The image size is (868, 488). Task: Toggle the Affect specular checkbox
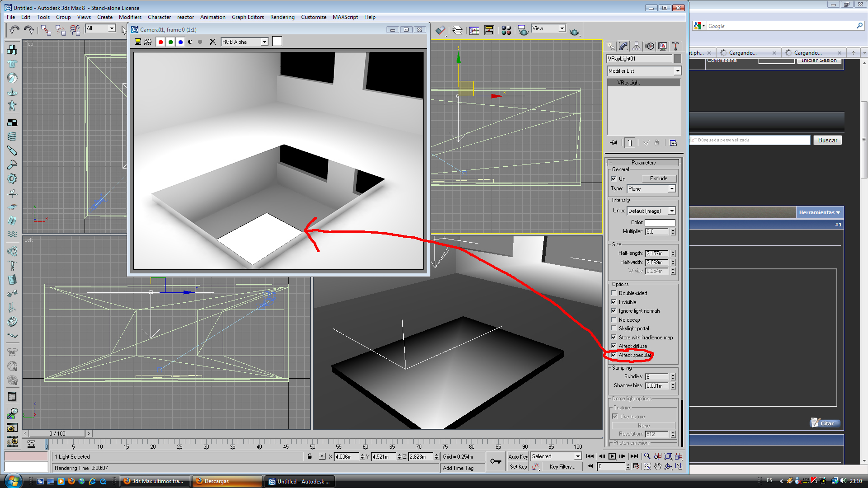pyautogui.click(x=614, y=355)
